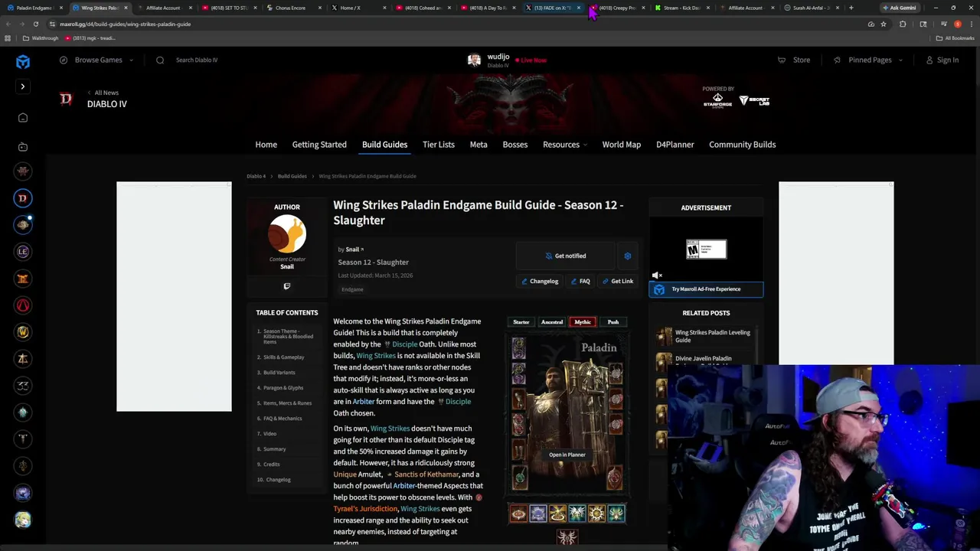Image resolution: width=980 pixels, height=551 pixels.
Task: Click browser reload icon
Action: (35, 24)
